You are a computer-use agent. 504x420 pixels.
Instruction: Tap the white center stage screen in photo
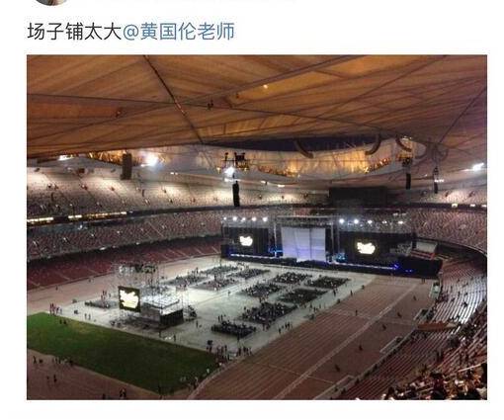click(303, 244)
